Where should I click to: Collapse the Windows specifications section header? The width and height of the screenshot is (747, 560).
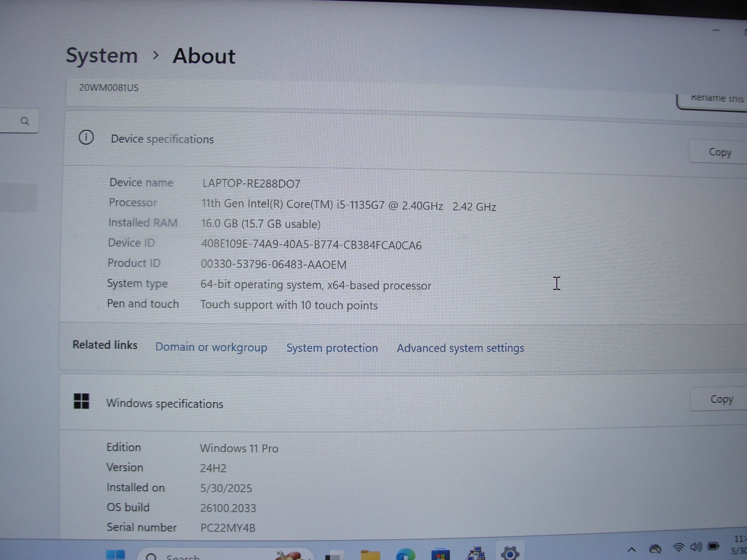click(373, 403)
